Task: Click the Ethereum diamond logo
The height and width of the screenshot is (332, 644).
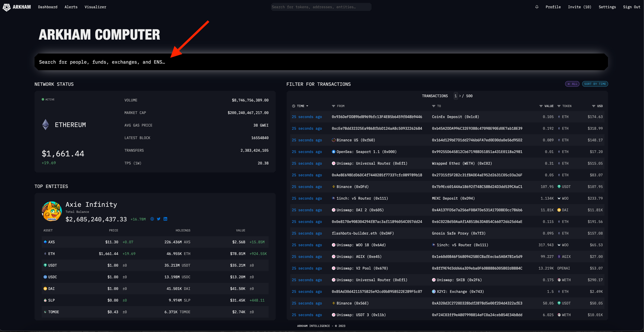Action: 46,125
